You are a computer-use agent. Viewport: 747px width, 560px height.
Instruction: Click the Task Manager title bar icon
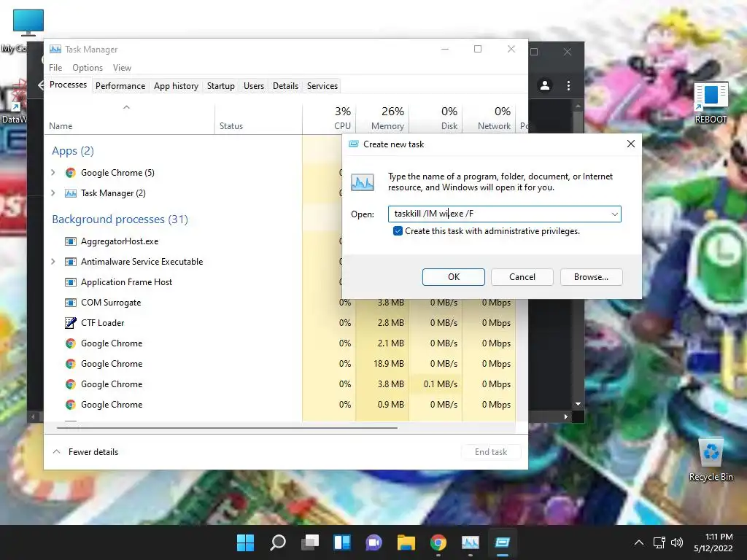click(55, 49)
